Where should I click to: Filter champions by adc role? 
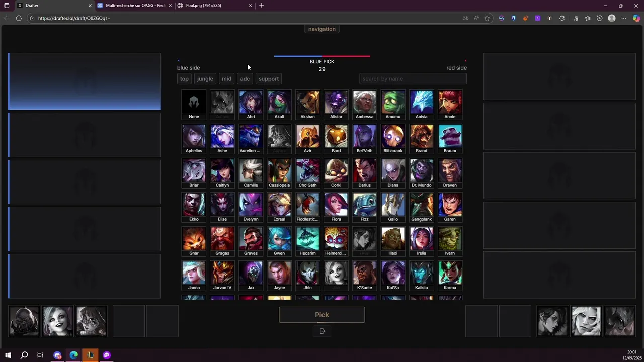click(245, 79)
